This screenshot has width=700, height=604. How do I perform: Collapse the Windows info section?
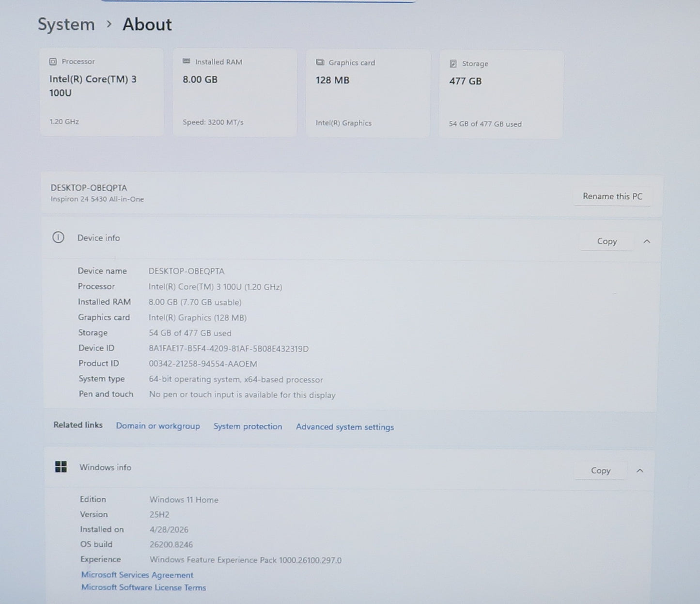[640, 471]
